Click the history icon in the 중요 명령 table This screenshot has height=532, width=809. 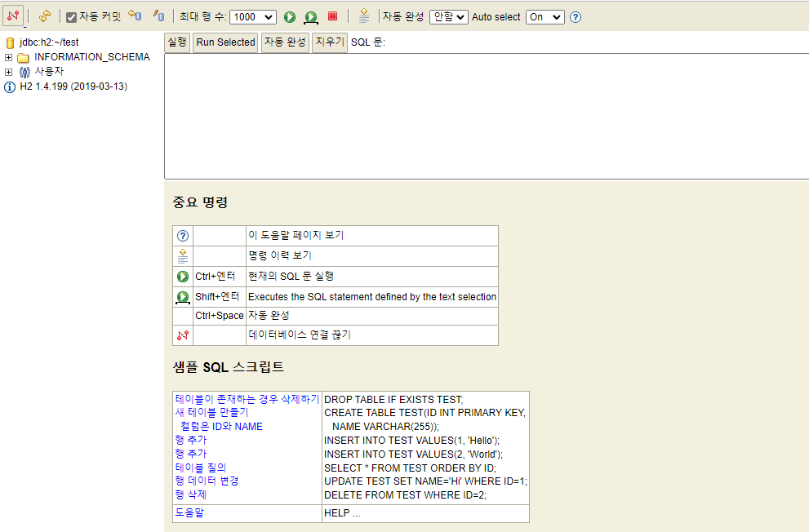click(183, 256)
